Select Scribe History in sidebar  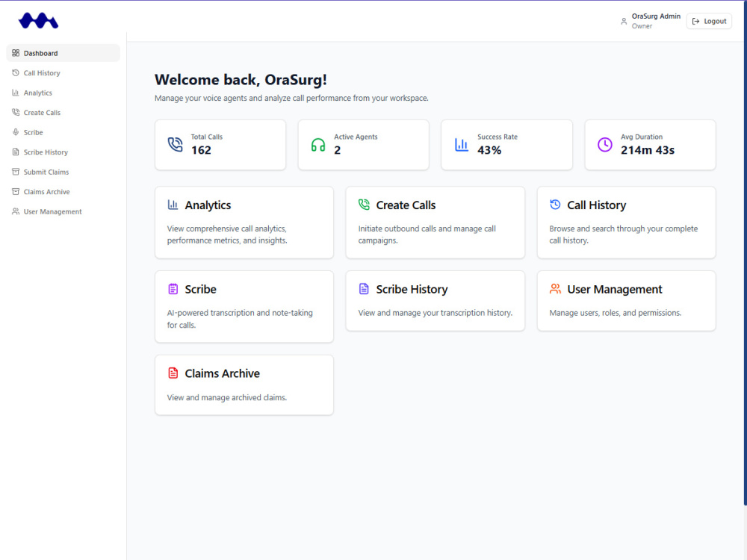(x=63, y=152)
